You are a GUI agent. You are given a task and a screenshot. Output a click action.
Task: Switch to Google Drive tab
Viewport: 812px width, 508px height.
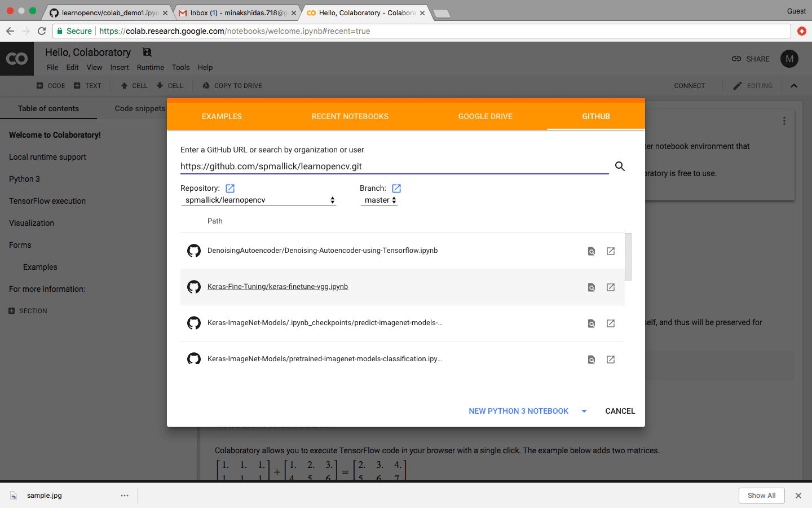pos(486,116)
